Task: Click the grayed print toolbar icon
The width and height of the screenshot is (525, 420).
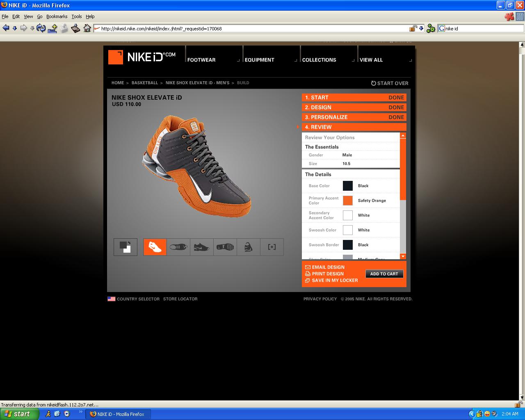Action: point(64,28)
